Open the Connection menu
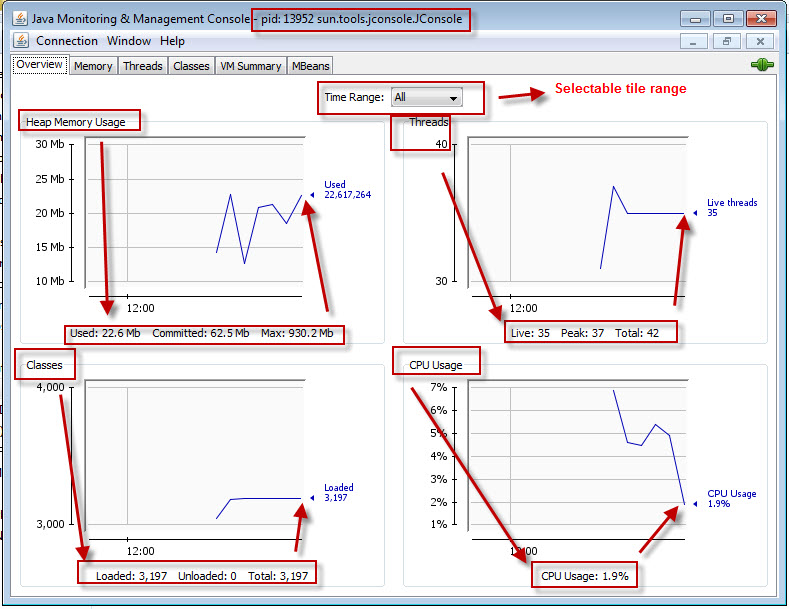789x609 pixels. tap(67, 41)
